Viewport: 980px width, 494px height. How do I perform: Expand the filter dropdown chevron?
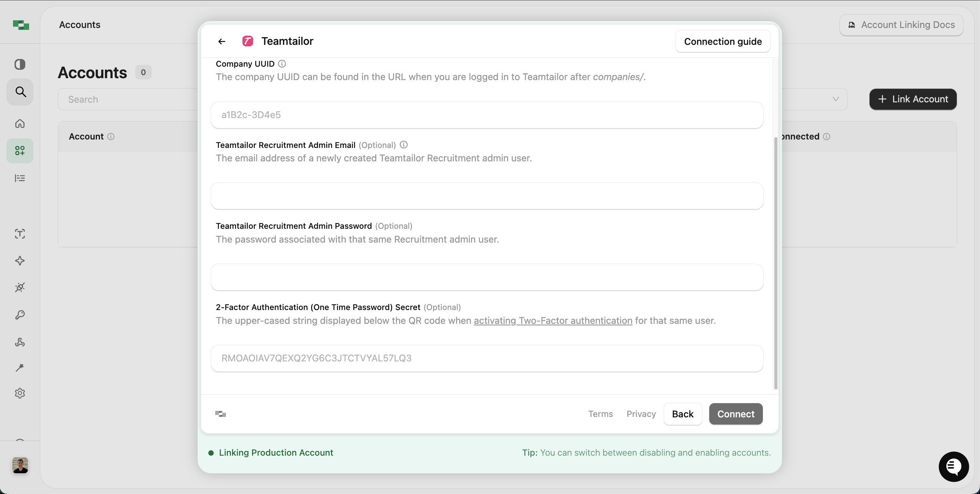click(835, 99)
